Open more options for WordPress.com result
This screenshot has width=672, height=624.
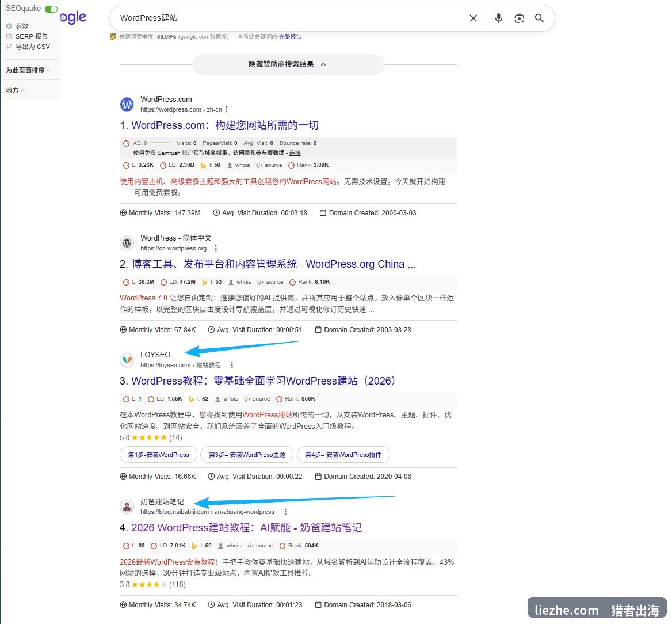click(x=226, y=110)
